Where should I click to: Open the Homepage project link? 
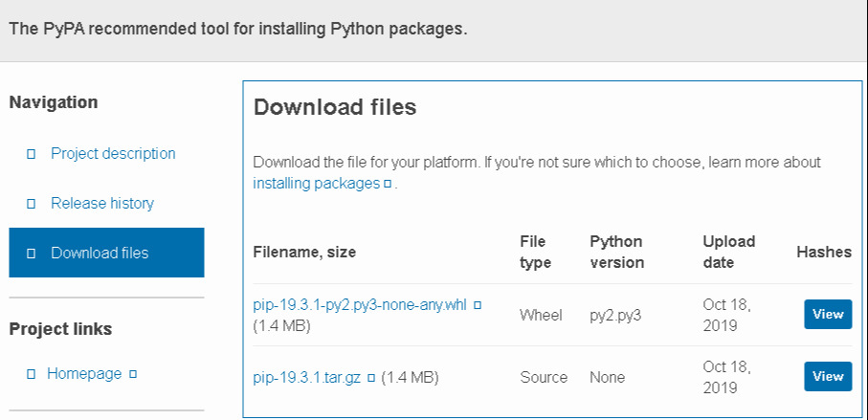(x=84, y=373)
